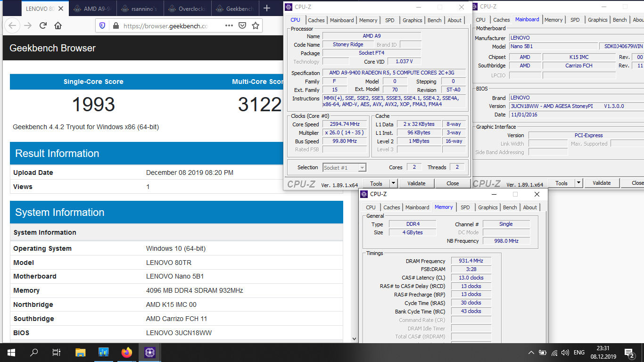Open File Explorer from the taskbar

click(x=81, y=352)
